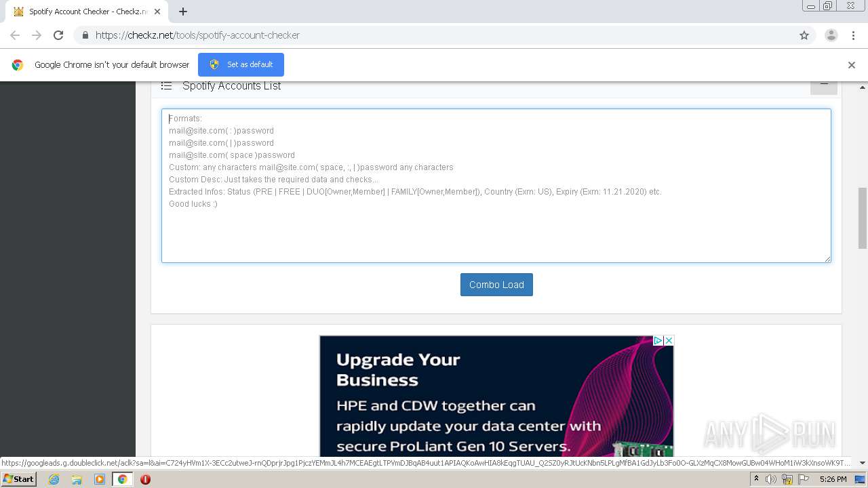Click the 5:26 PM taskbar clock
The height and width of the screenshot is (488, 868).
tap(833, 479)
